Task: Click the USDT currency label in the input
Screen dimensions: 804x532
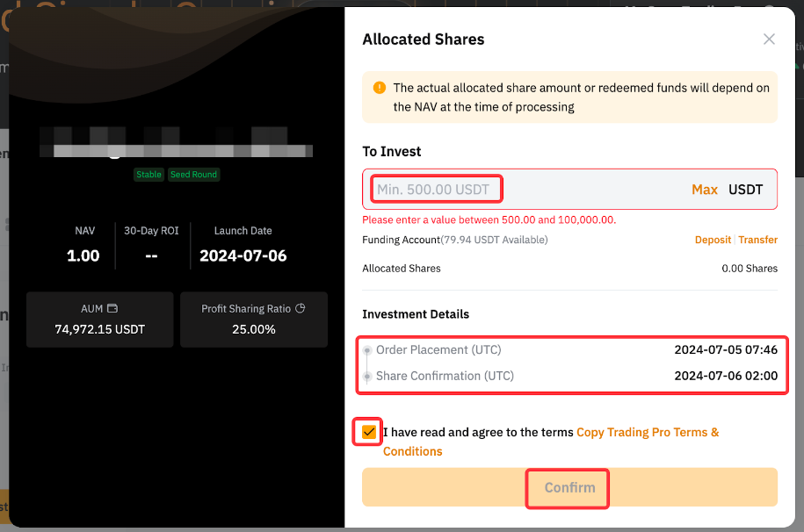Action: [x=746, y=190]
